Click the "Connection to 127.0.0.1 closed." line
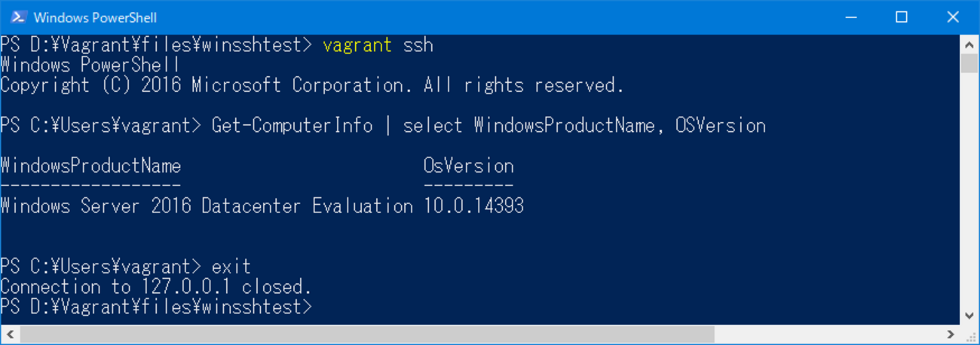 pos(156,286)
